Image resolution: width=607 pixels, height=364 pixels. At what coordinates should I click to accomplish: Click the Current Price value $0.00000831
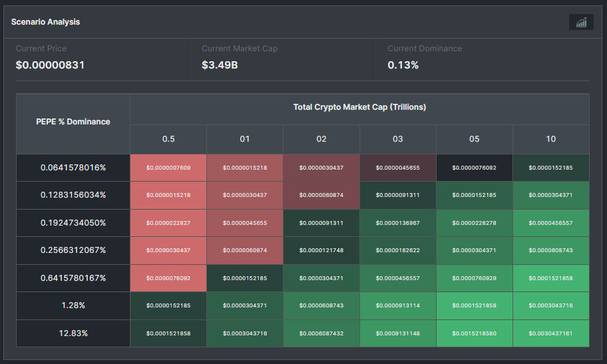point(50,65)
